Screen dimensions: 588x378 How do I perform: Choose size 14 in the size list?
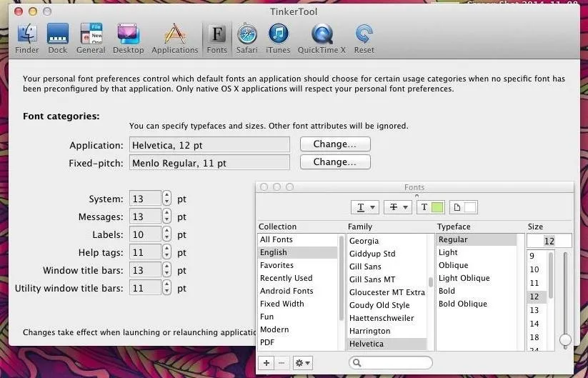[537, 324]
